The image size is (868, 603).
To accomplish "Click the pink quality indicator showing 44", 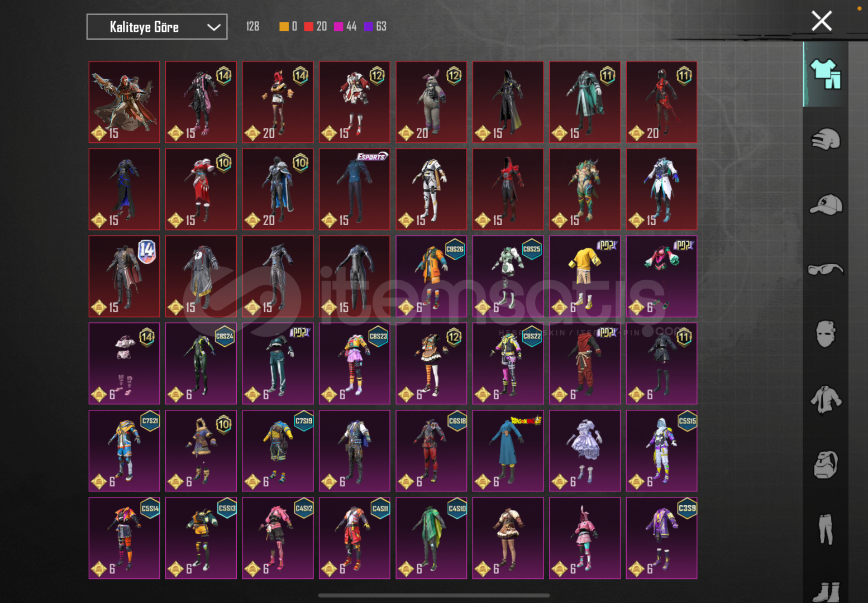I will point(345,26).
